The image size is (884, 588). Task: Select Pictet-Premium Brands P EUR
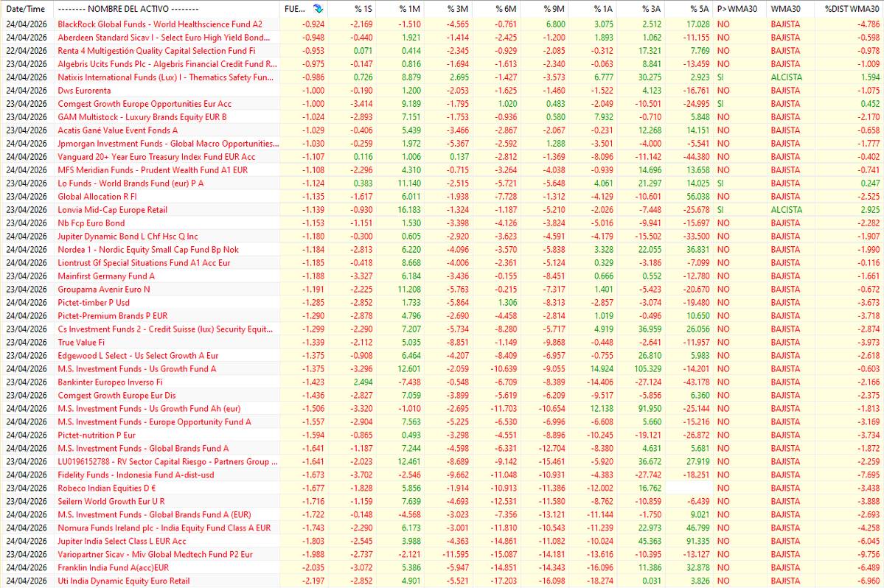pyautogui.click(x=113, y=316)
